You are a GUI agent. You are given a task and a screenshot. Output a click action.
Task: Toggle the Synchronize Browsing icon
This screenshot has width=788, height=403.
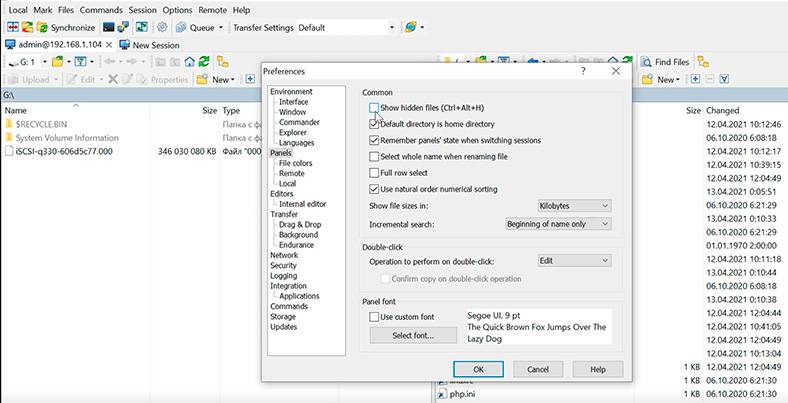tap(142, 27)
